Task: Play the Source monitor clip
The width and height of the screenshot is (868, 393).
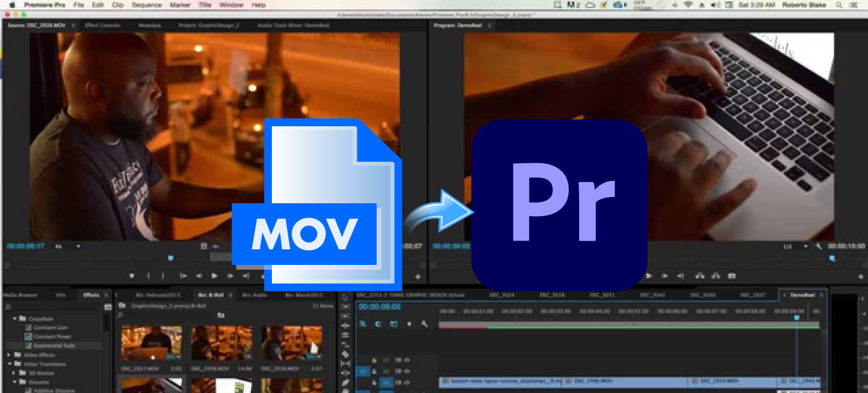Action: pyautogui.click(x=214, y=276)
